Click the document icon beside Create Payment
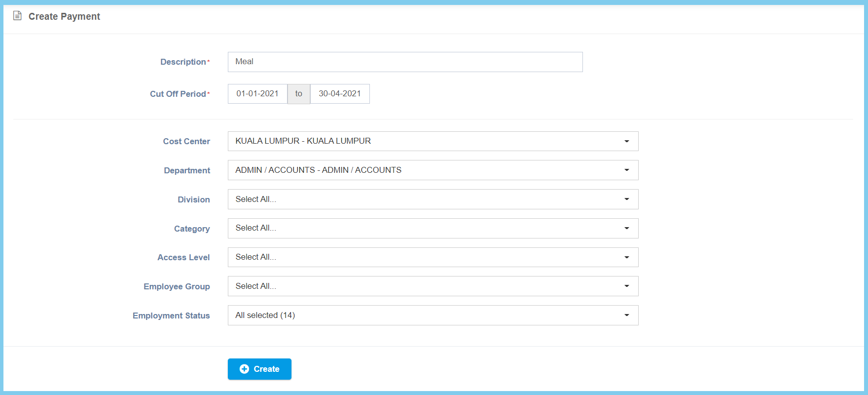The width and height of the screenshot is (868, 395). (17, 16)
